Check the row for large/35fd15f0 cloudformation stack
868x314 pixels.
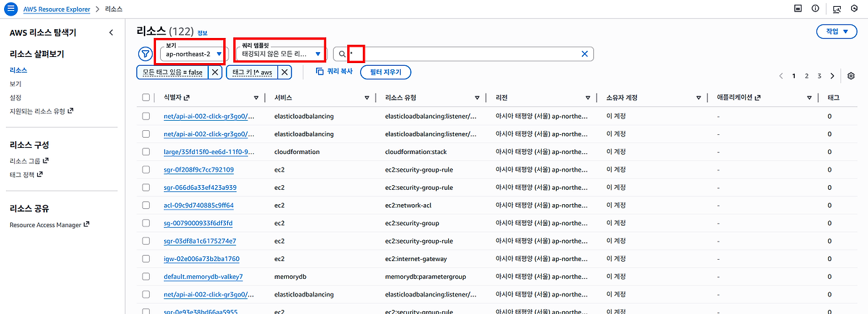[146, 152]
